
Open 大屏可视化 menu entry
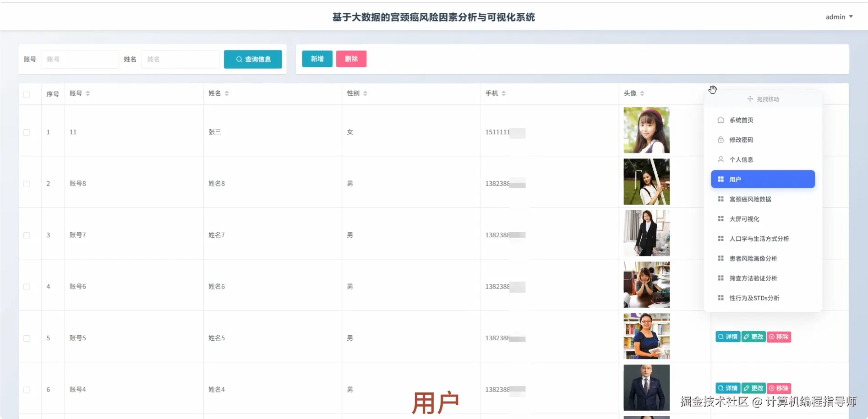pyautogui.click(x=763, y=218)
